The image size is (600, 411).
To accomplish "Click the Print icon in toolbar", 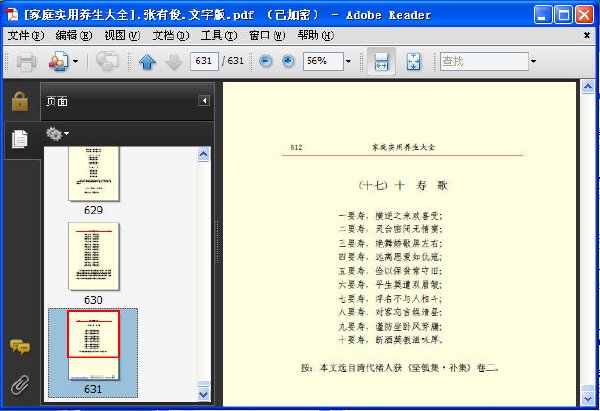I will pyautogui.click(x=26, y=61).
